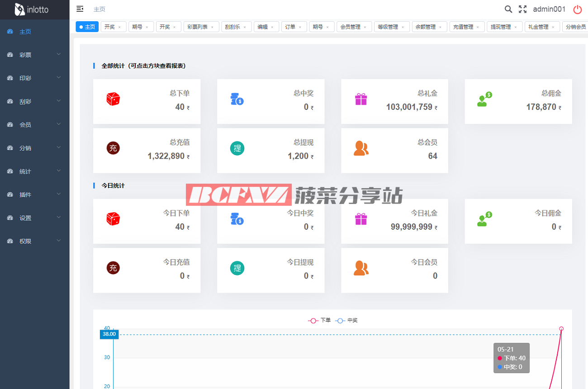Open the 主页 sidebar link
This screenshot has height=389, width=588.
(25, 32)
